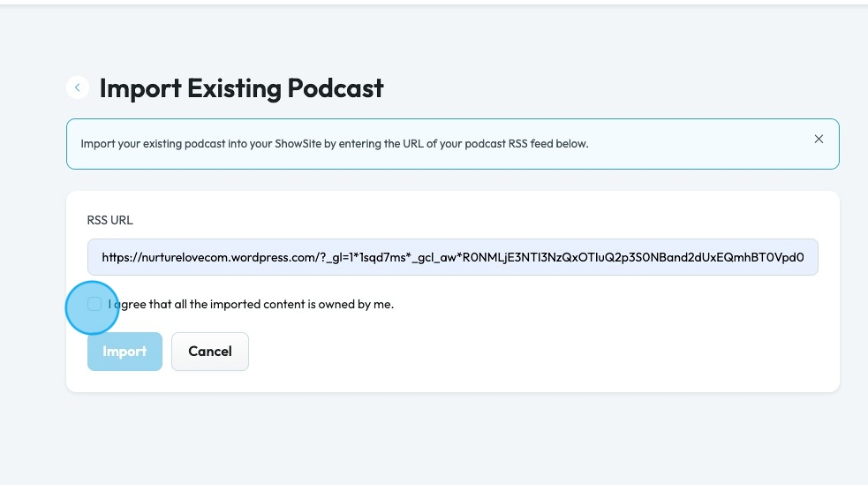Check the agreement box above Import
The height and width of the screenshot is (485, 868).
pos(94,304)
